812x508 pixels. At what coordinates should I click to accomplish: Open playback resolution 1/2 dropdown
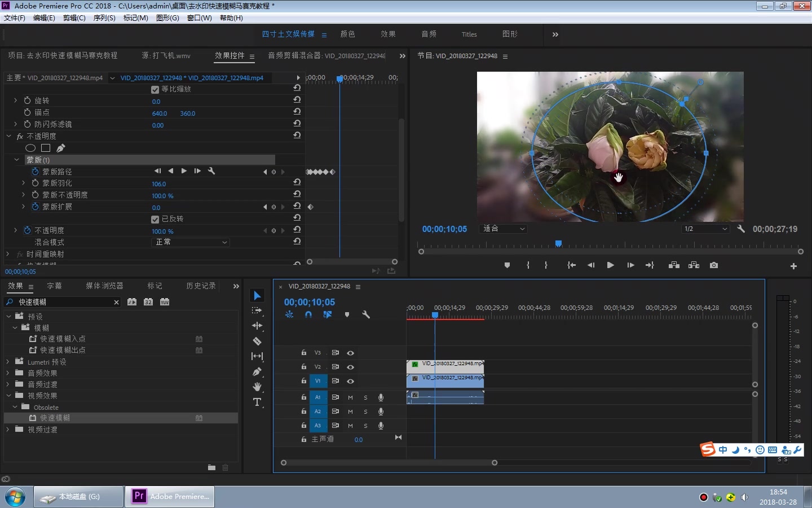pyautogui.click(x=705, y=229)
